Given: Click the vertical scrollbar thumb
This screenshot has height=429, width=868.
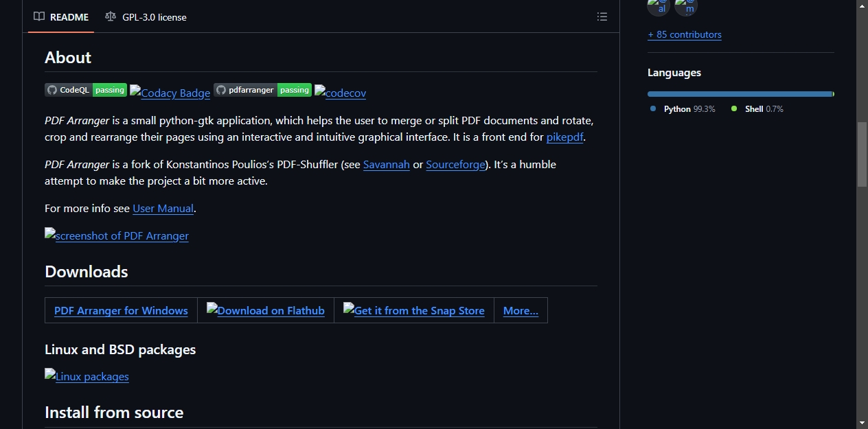Looking at the screenshot, I should (x=862, y=154).
